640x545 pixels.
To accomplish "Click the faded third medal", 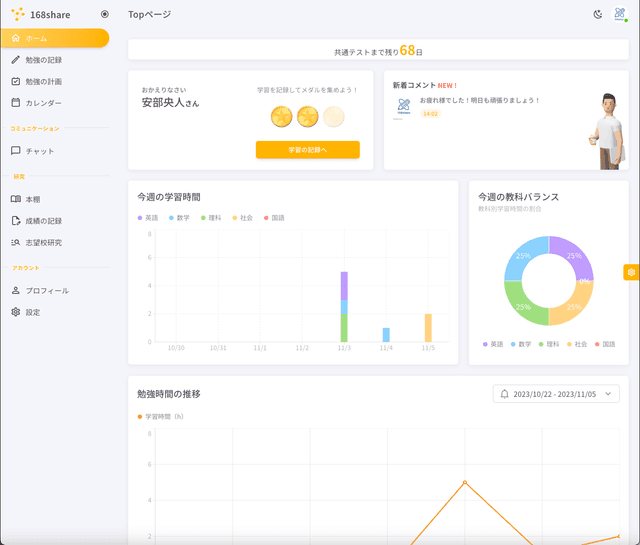I will tap(333, 117).
